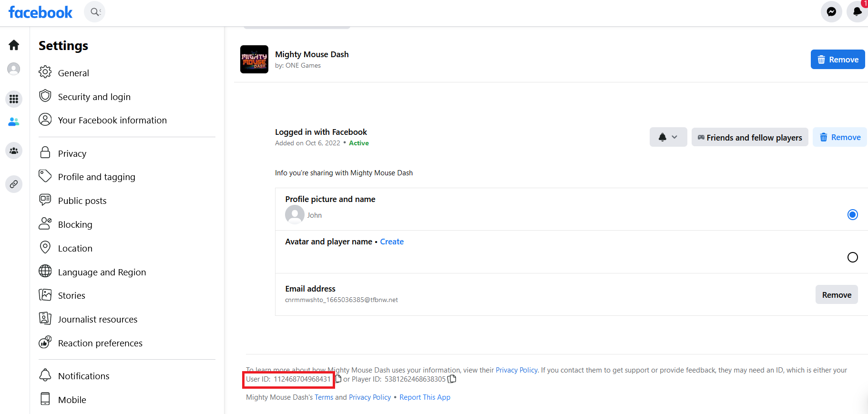Copy the Player ID to clipboard
868x414 pixels.
pos(452,379)
